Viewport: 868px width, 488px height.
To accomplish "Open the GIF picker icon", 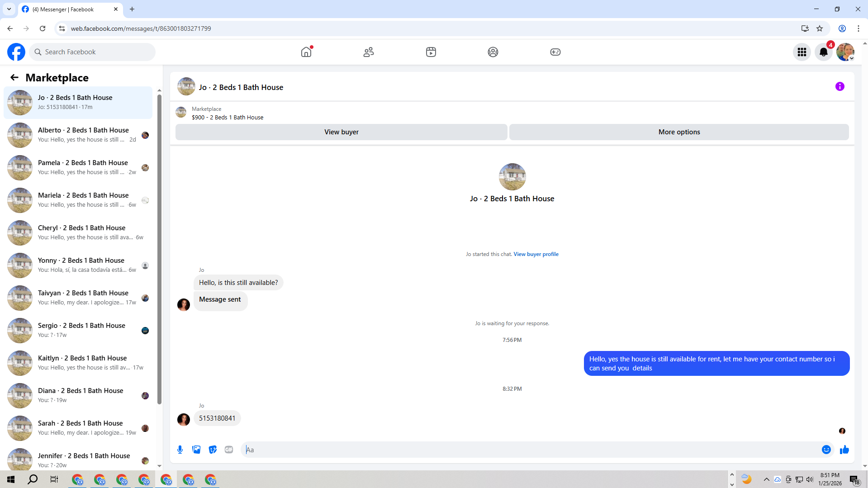I will pyautogui.click(x=229, y=450).
